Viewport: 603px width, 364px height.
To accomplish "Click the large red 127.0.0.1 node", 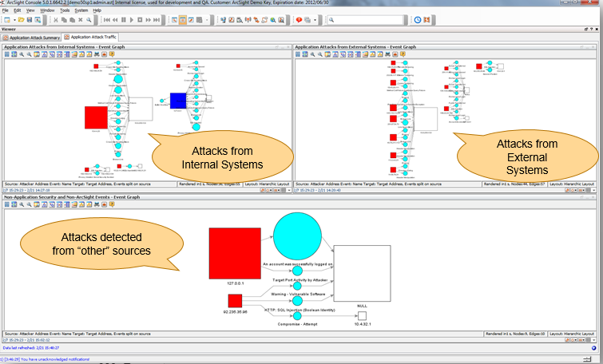I will (235, 253).
